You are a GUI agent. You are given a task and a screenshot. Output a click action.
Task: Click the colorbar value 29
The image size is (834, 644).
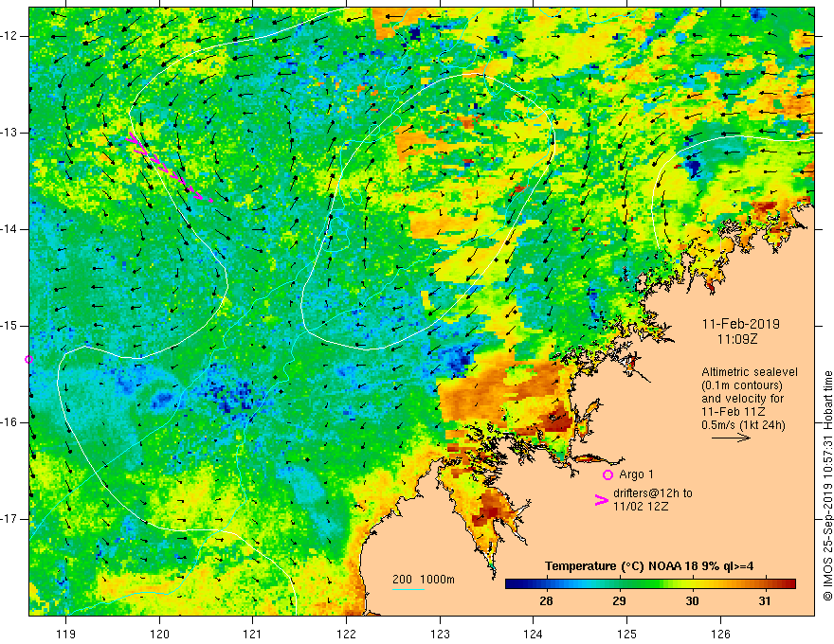tap(619, 601)
